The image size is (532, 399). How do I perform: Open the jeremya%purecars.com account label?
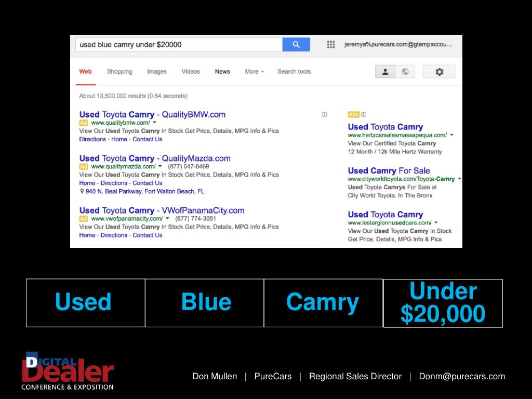tap(398, 45)
